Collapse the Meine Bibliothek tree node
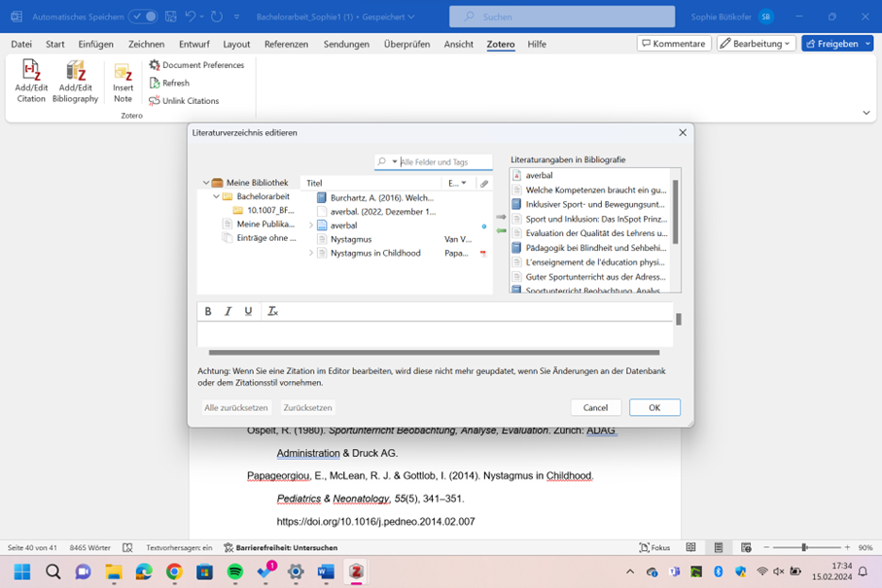The image size is (882, 588). tap(206, 183)
